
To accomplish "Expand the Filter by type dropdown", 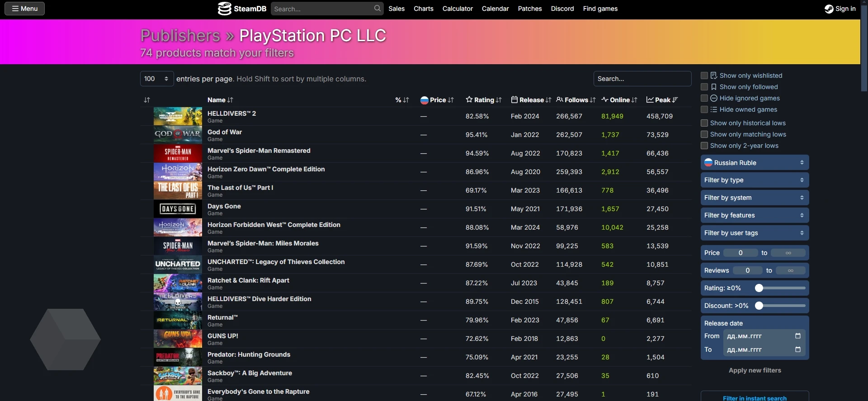I will (x=755, y=180).
